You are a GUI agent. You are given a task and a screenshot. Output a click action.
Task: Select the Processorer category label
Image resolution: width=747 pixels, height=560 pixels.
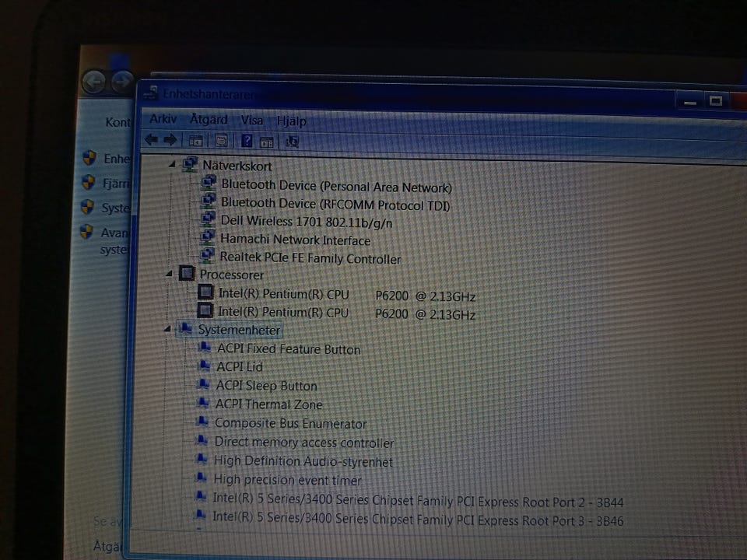click(x=232, y=275)
